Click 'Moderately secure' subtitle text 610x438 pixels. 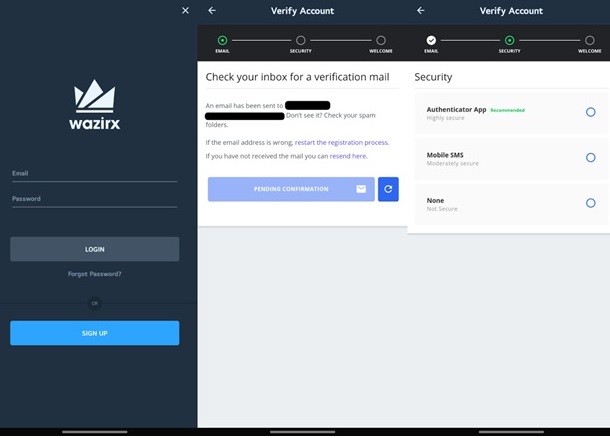coord(452,163)
